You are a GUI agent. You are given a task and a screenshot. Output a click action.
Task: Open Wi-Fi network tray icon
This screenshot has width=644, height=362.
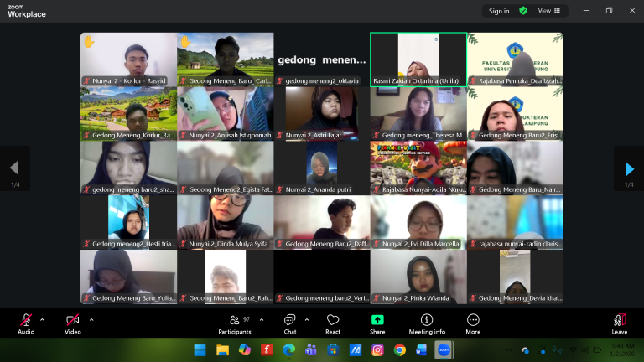573,350
